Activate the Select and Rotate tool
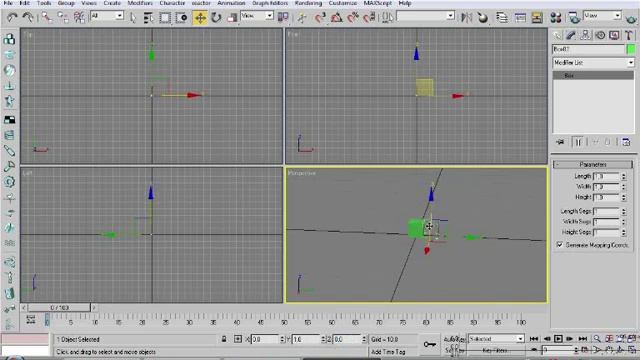 pyautogui.click(x=216, y=18)
